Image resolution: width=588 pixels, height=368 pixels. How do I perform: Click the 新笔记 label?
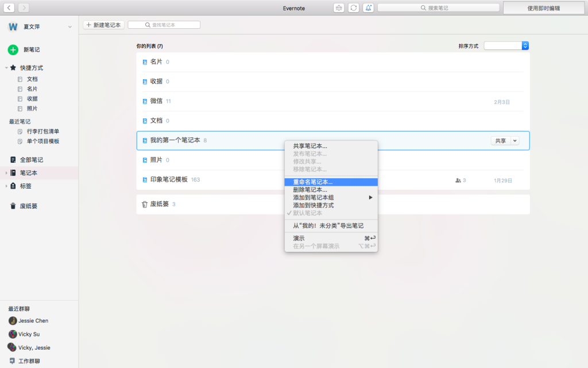tap(32, 49)
